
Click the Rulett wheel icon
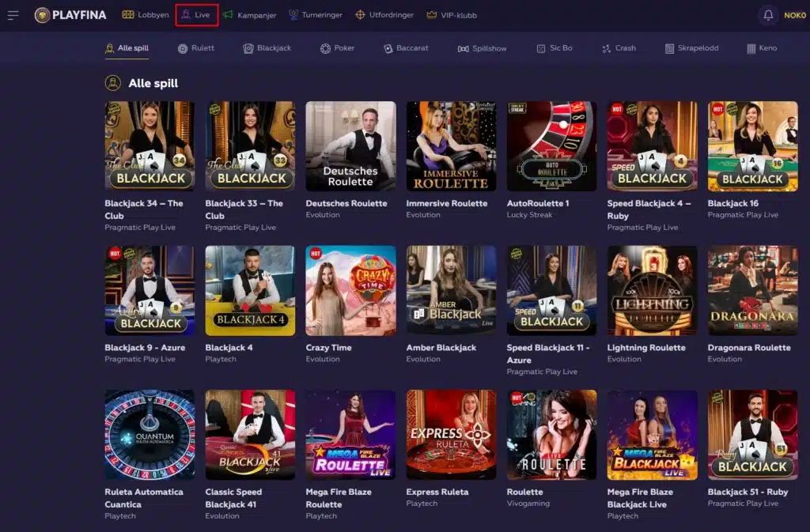pyautogui.click(x=183, y=48)
